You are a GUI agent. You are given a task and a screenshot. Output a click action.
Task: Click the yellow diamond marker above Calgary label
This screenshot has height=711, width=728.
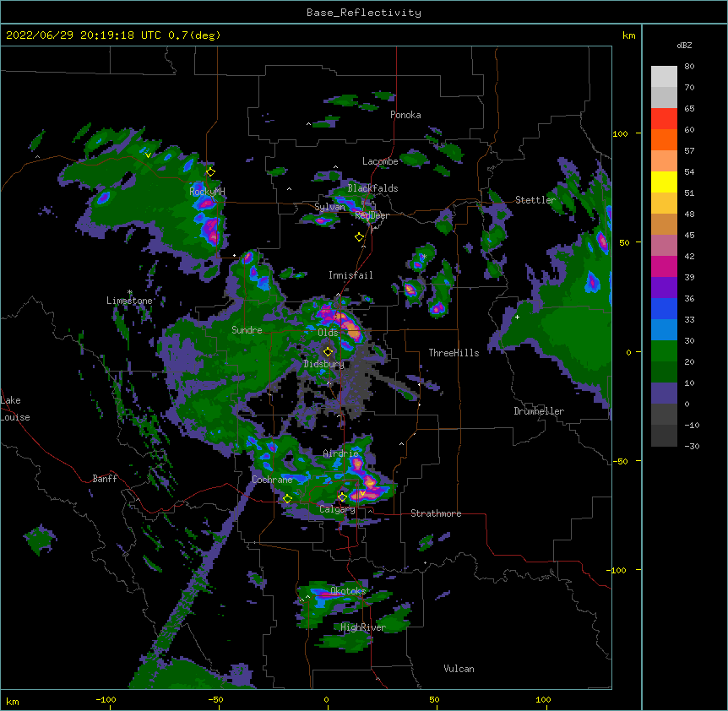coord(342,497)
